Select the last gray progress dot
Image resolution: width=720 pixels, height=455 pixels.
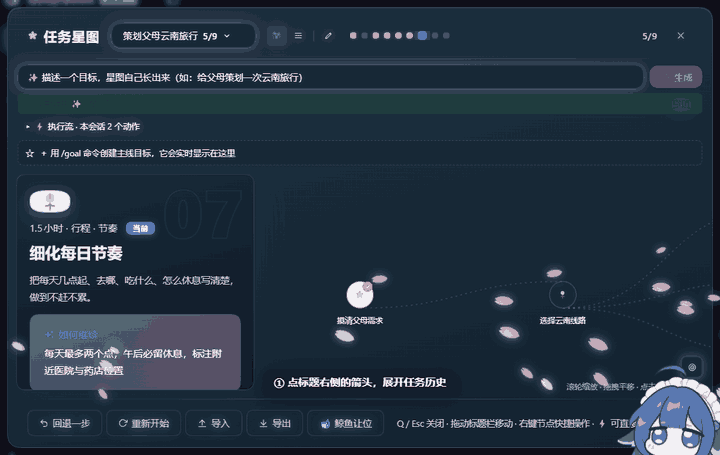point(446,35)
